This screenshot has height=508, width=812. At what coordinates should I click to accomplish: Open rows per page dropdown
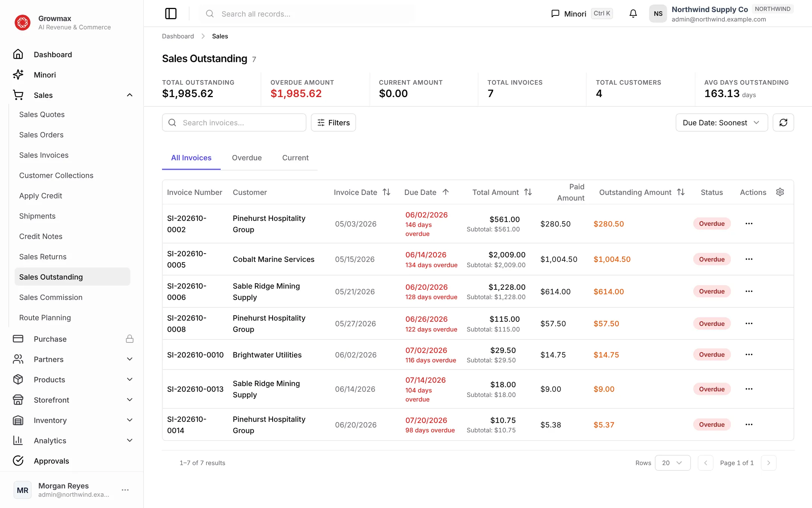pos(673,463)
